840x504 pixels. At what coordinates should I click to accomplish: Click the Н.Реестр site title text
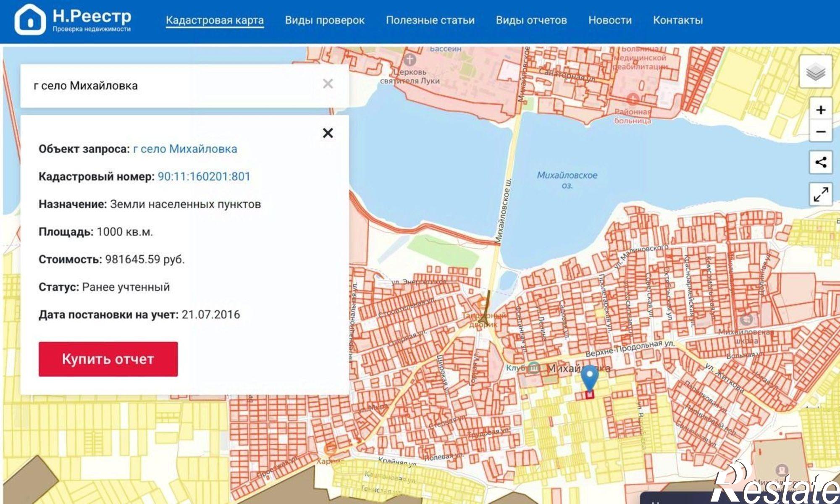point(92,16)
